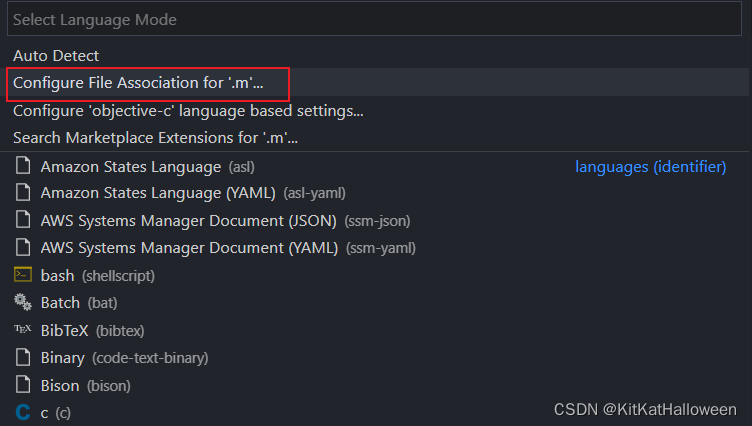Choose c (c) language mode

(56, 413)
